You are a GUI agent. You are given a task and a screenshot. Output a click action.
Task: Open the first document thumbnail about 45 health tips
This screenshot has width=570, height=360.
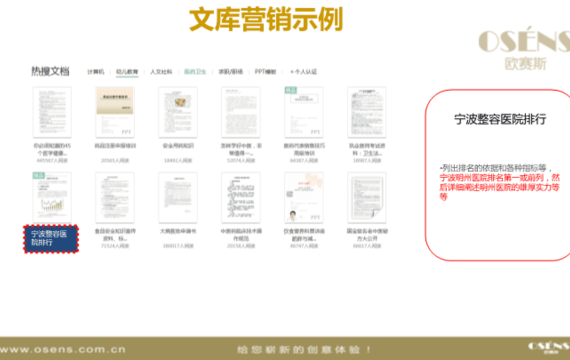(52, 112)
